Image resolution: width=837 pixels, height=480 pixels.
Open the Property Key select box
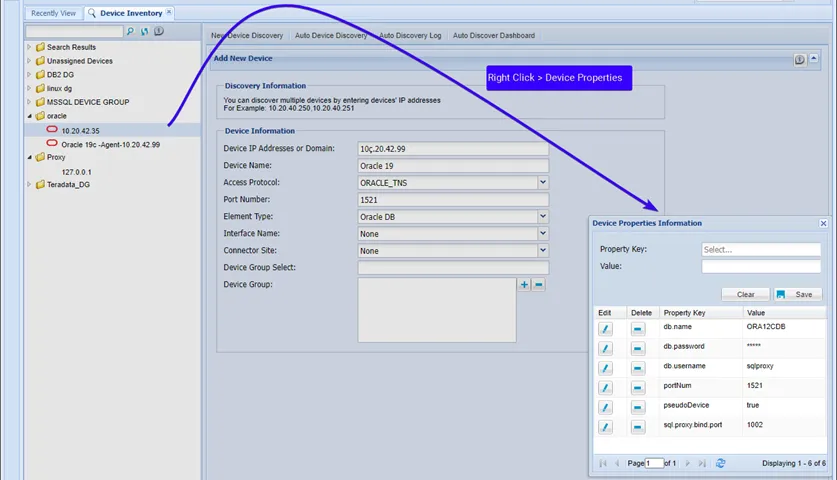point(761,249)
